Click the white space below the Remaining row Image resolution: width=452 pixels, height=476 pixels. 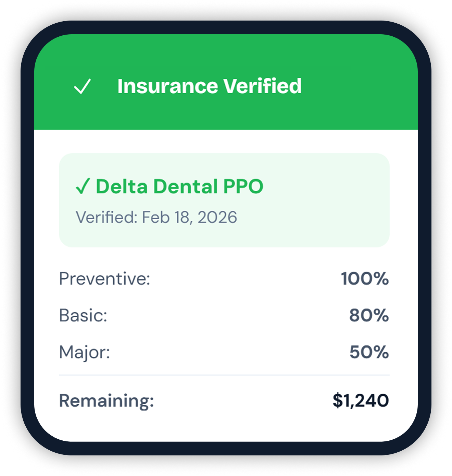[224, 427]
